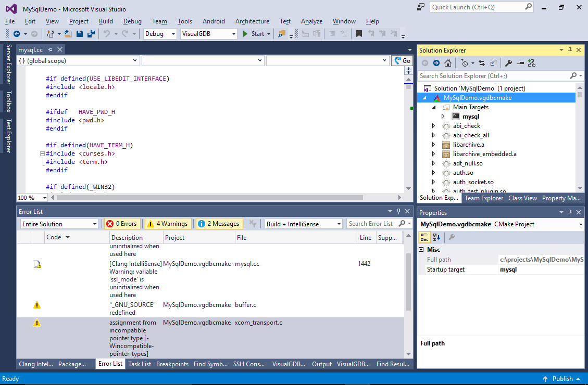Open the Start button dropdown arrow
The image size is (588, 385).
tap(269, 34)
